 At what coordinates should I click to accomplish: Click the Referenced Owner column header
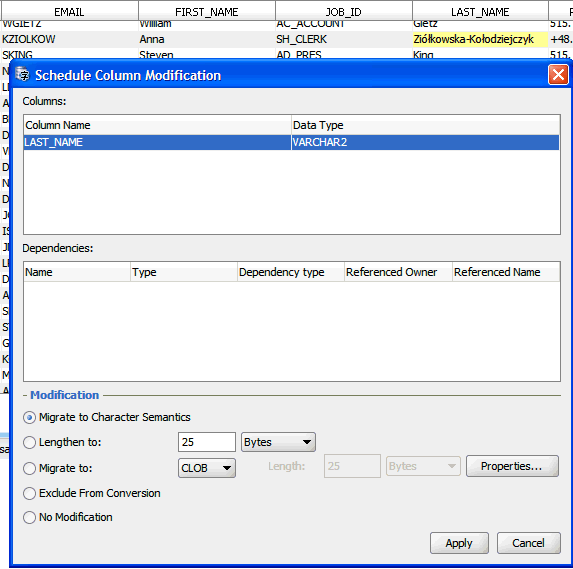(398, 272)
